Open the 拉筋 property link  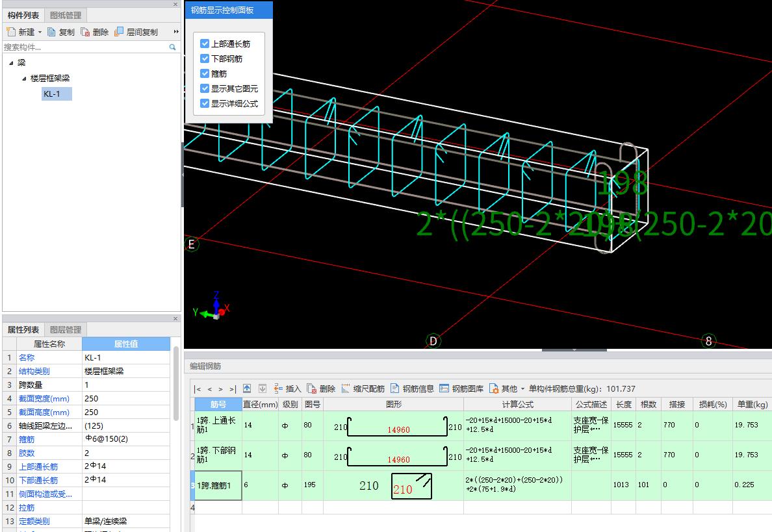point(27,507)
